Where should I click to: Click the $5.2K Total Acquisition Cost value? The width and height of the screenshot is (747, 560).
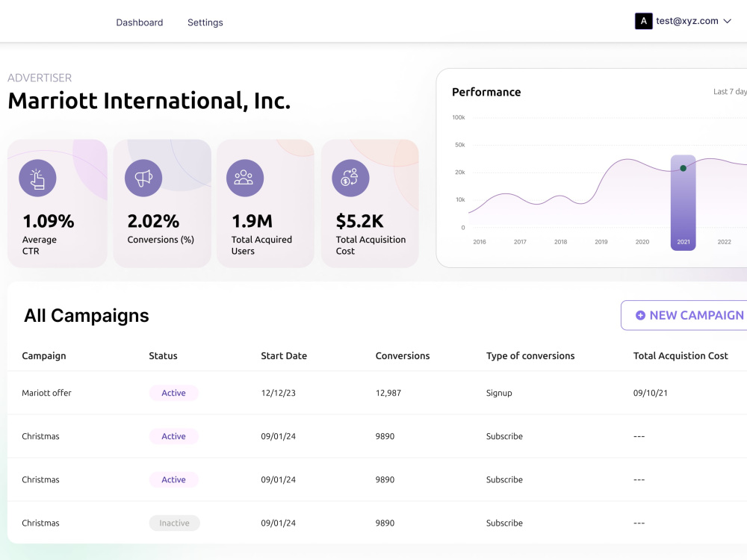[x=360, y=221]
